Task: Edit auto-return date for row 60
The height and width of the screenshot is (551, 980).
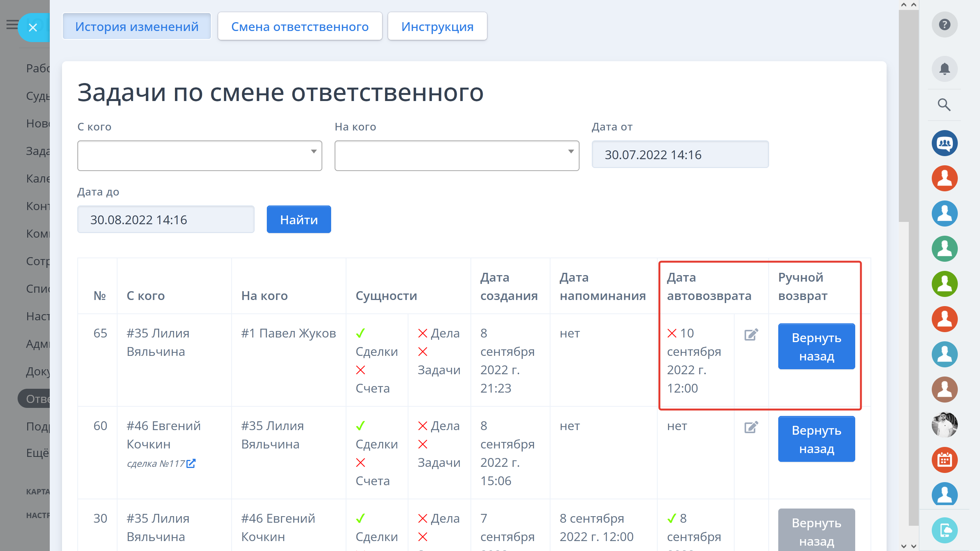Action: pos(751,427)
